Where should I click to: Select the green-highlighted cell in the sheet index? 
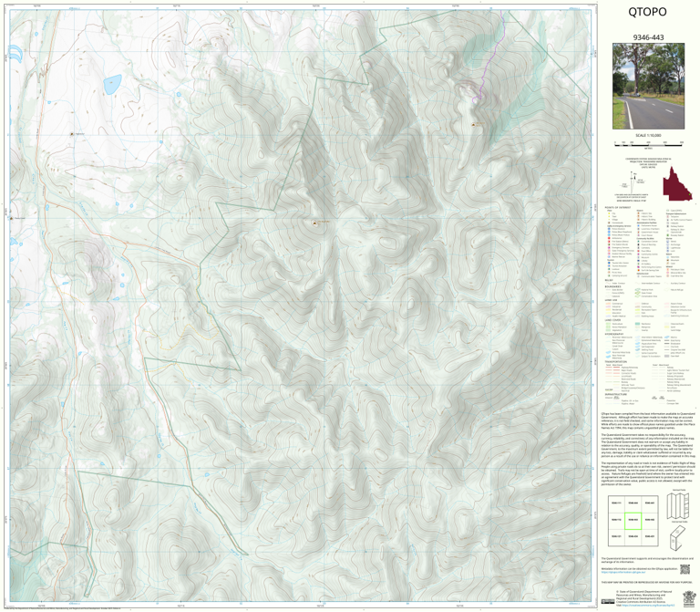[x=633, y=521]
